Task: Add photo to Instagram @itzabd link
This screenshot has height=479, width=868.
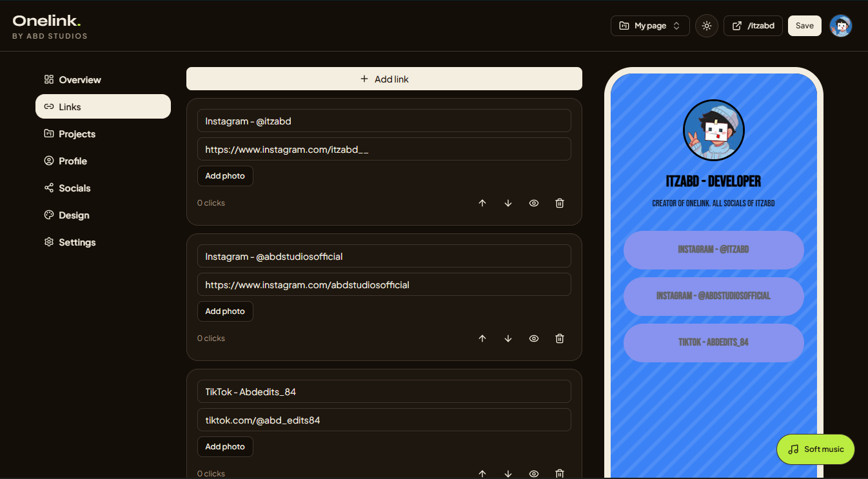Action: (225, 176)
